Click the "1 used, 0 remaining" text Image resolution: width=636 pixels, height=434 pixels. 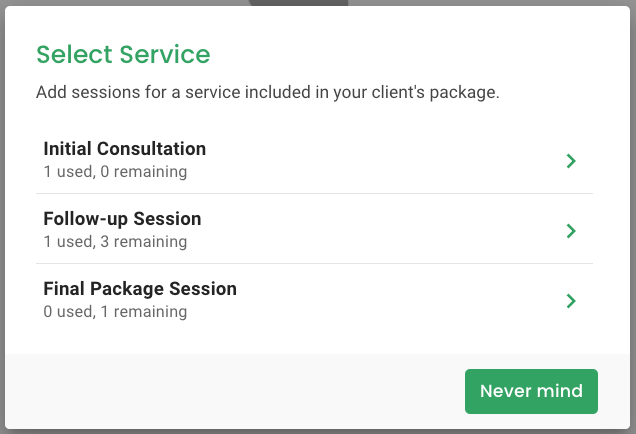(115, 172)
